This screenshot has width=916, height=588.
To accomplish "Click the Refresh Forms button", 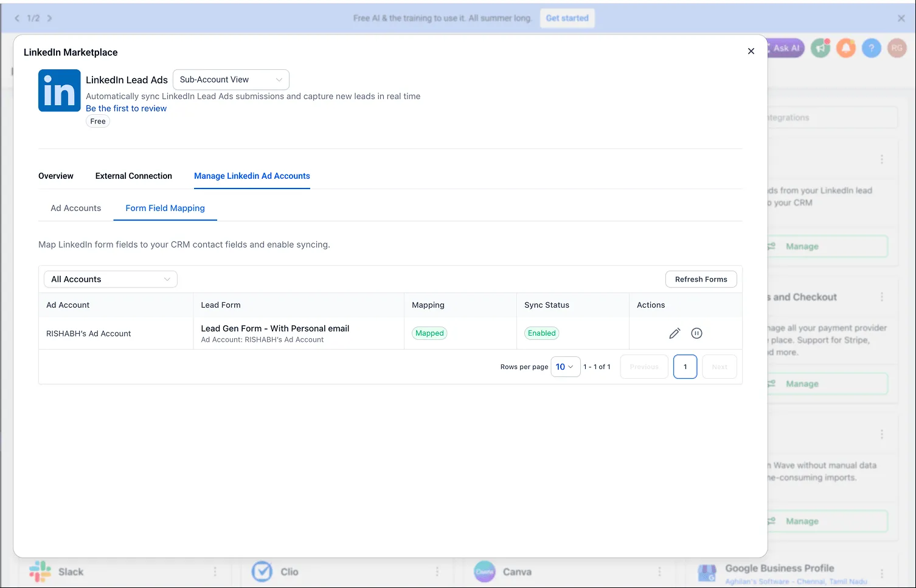I will 701,279.
